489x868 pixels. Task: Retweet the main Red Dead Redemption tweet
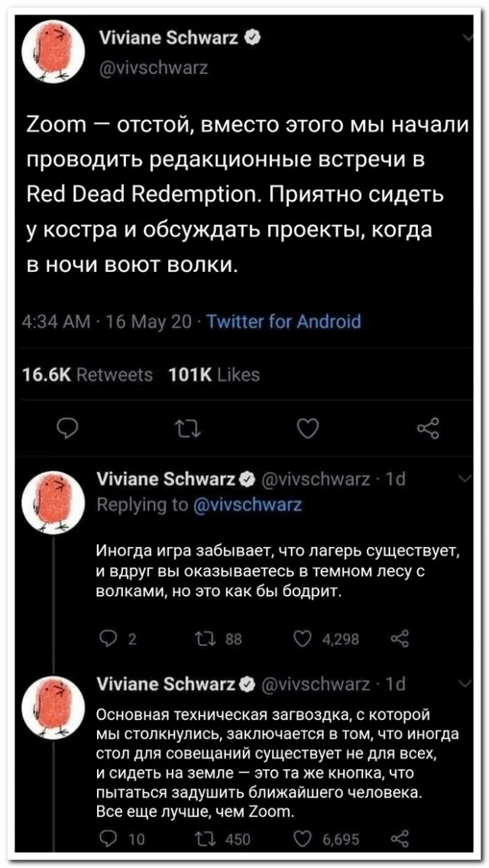[183, 432]
